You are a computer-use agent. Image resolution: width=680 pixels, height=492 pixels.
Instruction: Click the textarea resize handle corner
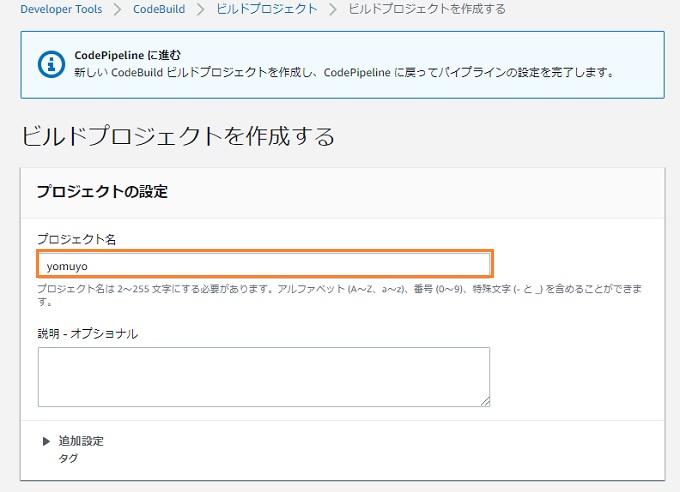[485, 402]
